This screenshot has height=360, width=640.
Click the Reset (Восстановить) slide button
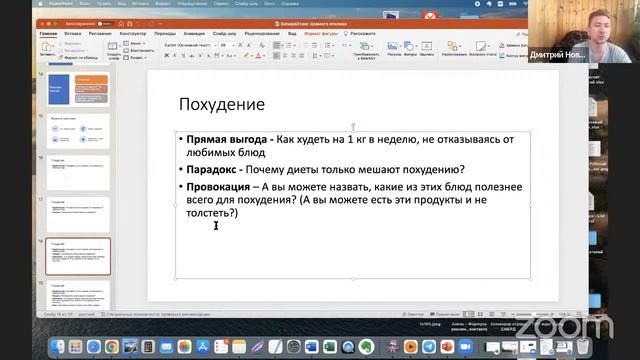139,51
